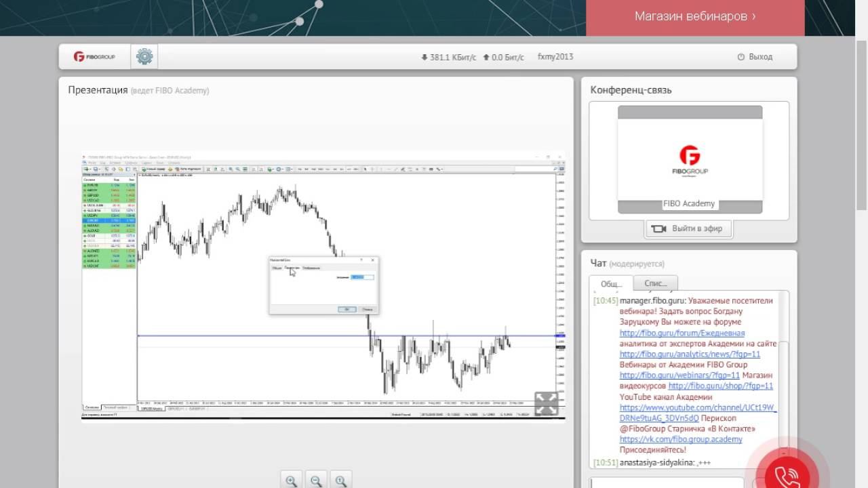Screen dimensions: 868x488
Task: Click the manager.fibo.guru sender name
Action: click(652, 301)
